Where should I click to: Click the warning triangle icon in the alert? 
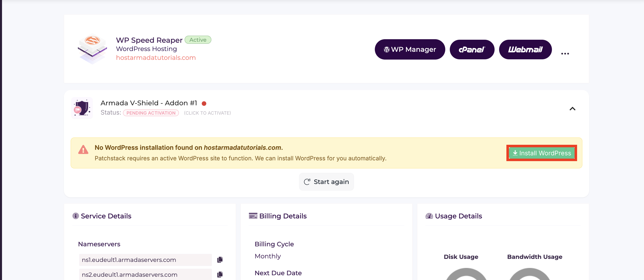83,149
